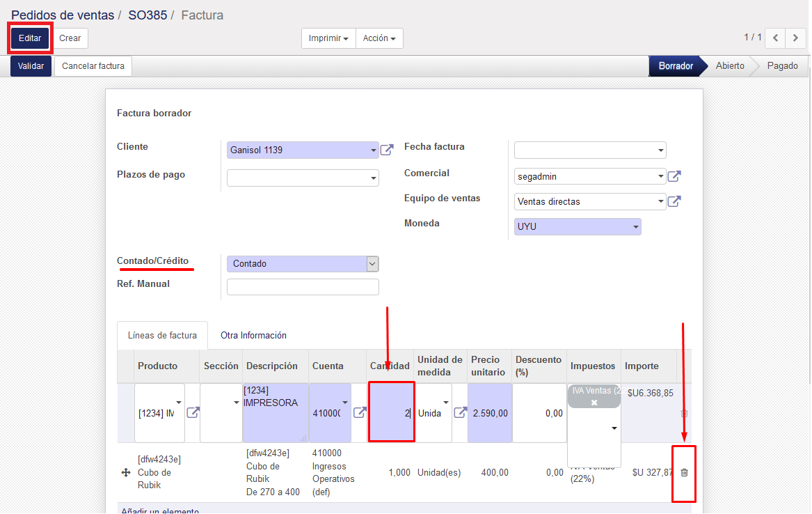Go to next record arrow
812x514 pixels.
[795, 38]
